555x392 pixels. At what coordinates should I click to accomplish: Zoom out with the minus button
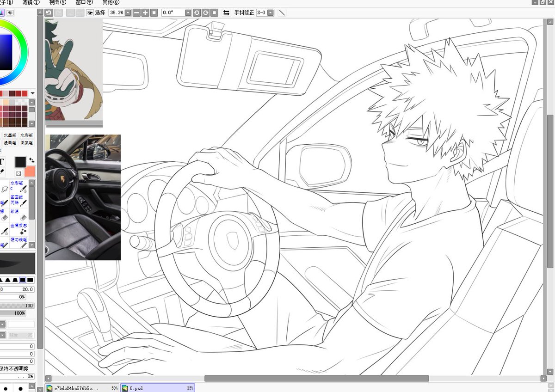(x=136, y=12)
